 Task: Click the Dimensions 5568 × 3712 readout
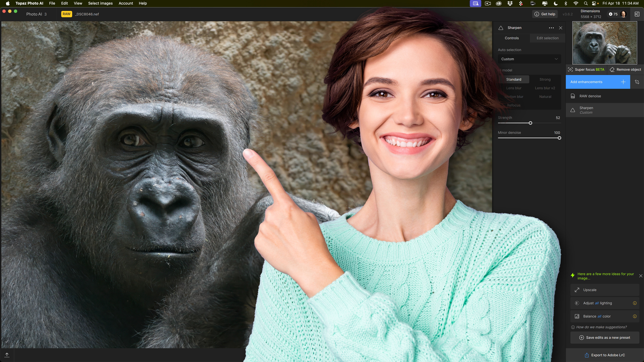point(591,14)
